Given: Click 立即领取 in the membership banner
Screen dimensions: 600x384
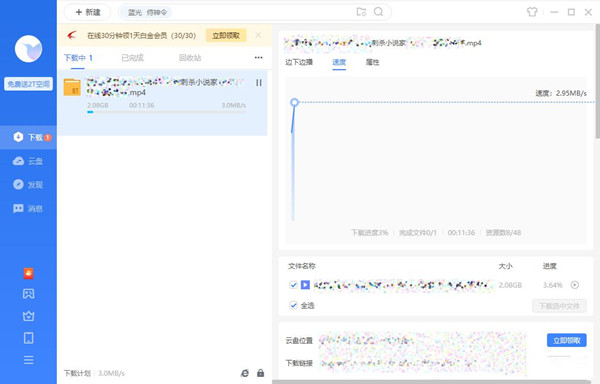Looking at the screenshot, I should (x=226, y=36).
